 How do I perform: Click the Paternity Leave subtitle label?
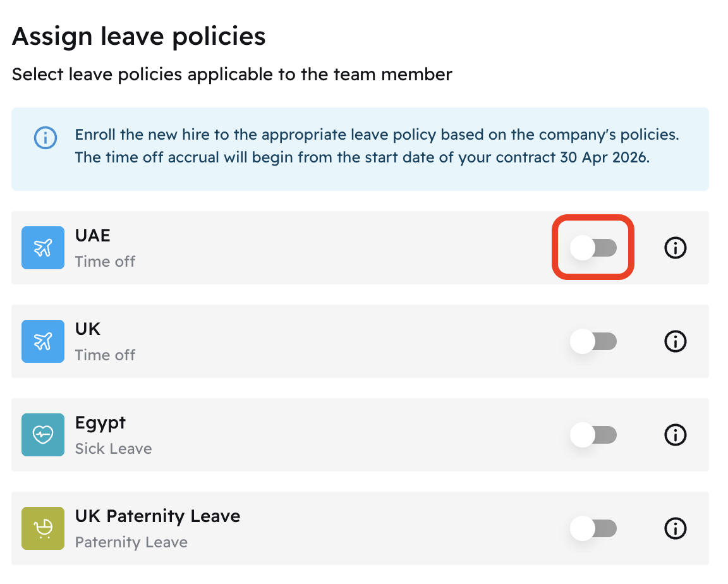pos(131,542)
